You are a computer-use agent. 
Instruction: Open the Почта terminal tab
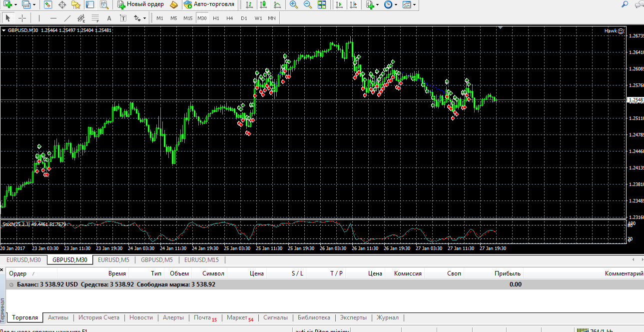(205, 318)
